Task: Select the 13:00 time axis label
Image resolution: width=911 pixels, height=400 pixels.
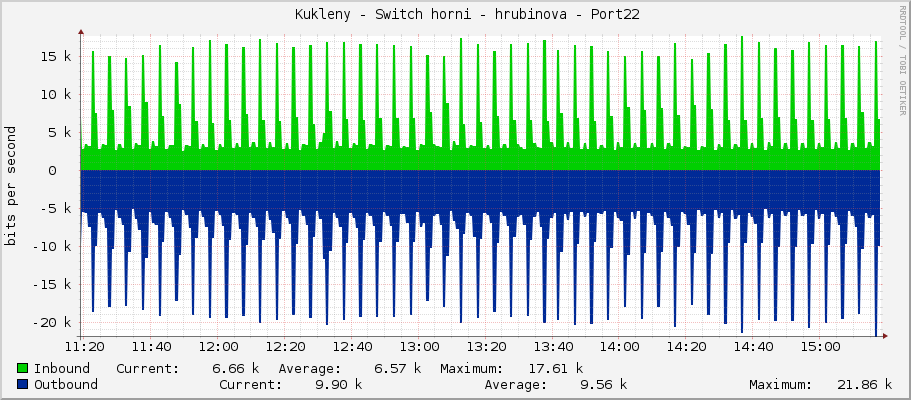Action: tap(418, 347)
